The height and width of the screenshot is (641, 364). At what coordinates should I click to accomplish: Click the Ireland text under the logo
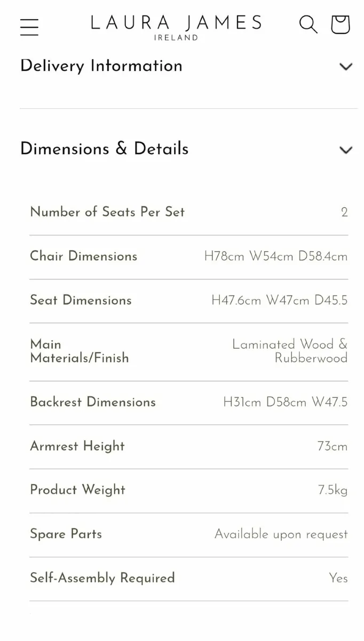click(x=177, y=37)
